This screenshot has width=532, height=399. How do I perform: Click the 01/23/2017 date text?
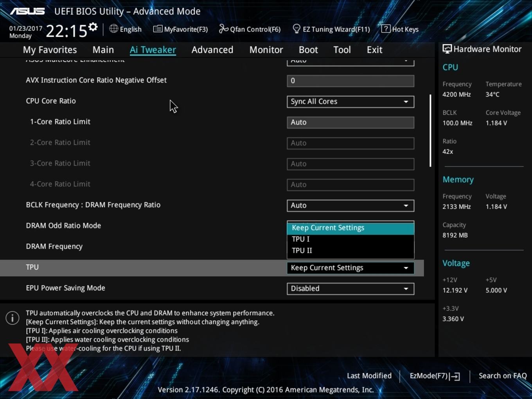tap(26, 29)
